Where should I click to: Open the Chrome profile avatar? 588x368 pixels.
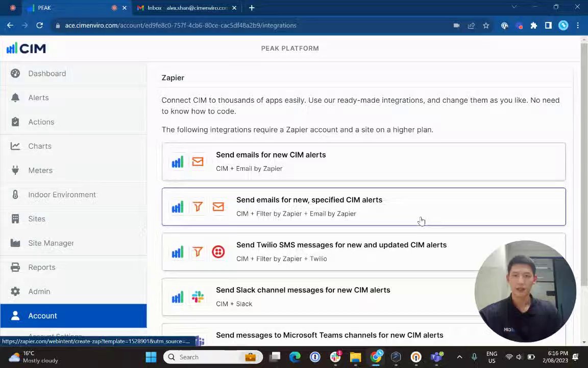(563, 26)
